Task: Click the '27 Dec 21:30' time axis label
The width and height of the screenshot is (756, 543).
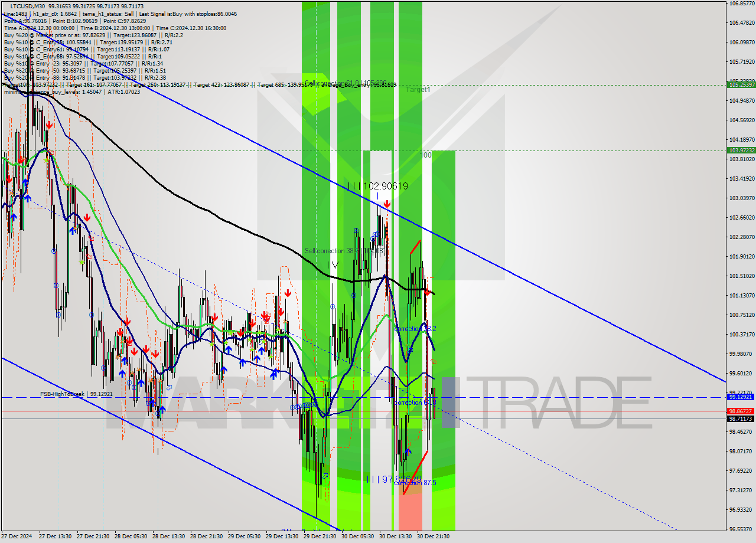Action: (x=93, y=537)
